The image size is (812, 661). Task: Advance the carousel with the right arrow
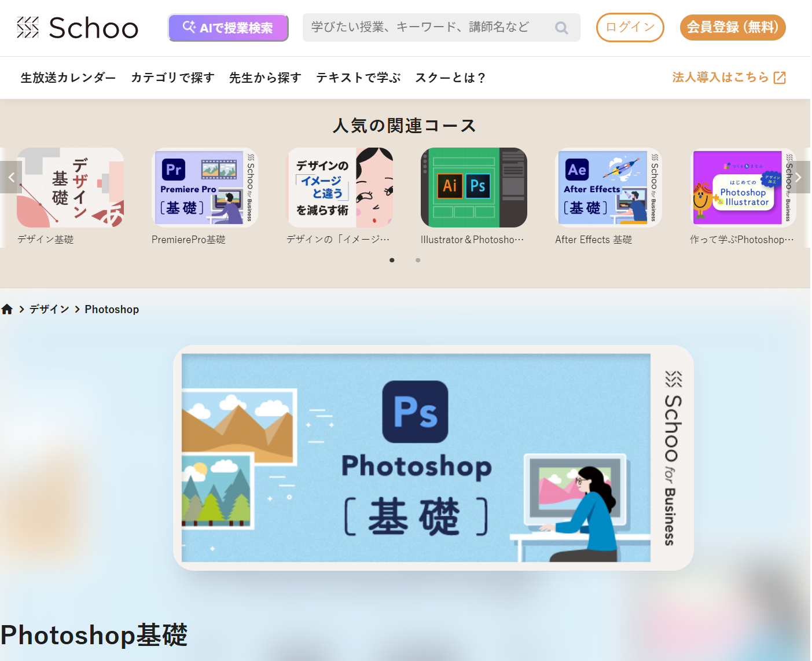pos(799,177)
